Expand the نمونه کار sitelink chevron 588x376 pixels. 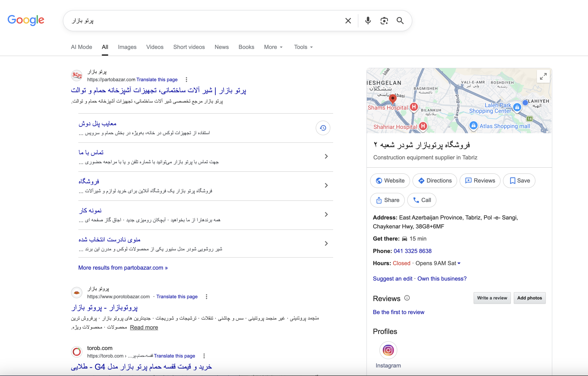[x=326, y=214]
